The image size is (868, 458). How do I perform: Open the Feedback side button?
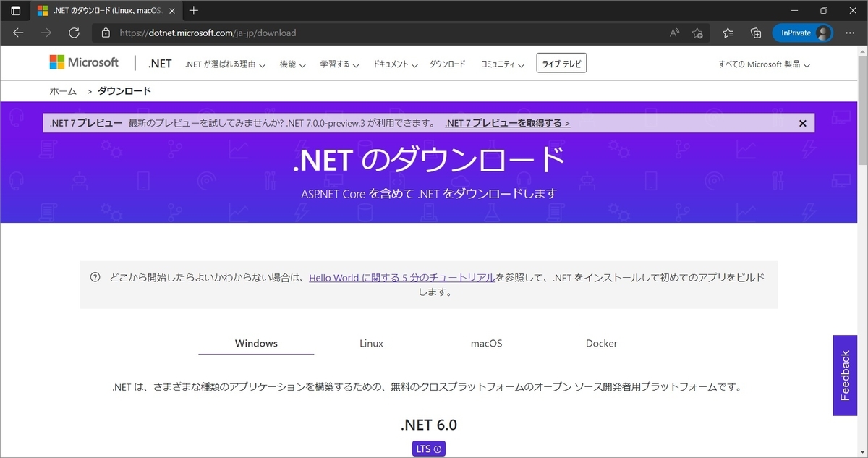tap(845, 375)
